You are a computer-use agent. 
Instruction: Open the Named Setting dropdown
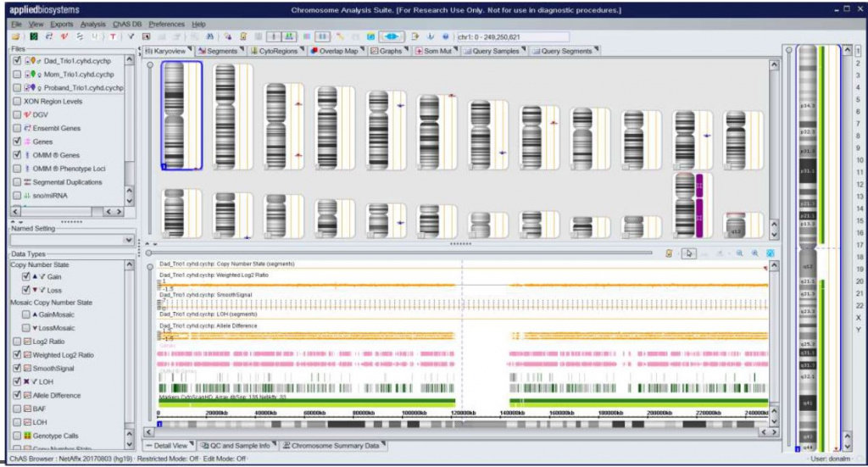tap(128, 241)
